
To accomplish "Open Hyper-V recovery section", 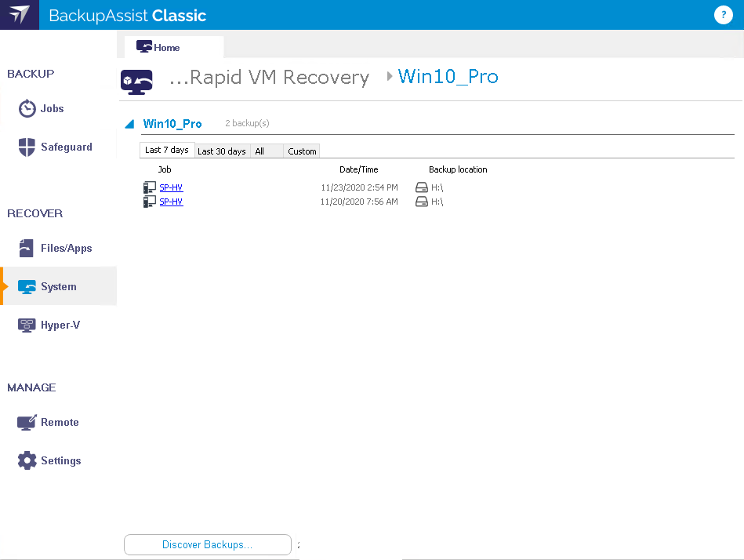I will tap(60, 325).
